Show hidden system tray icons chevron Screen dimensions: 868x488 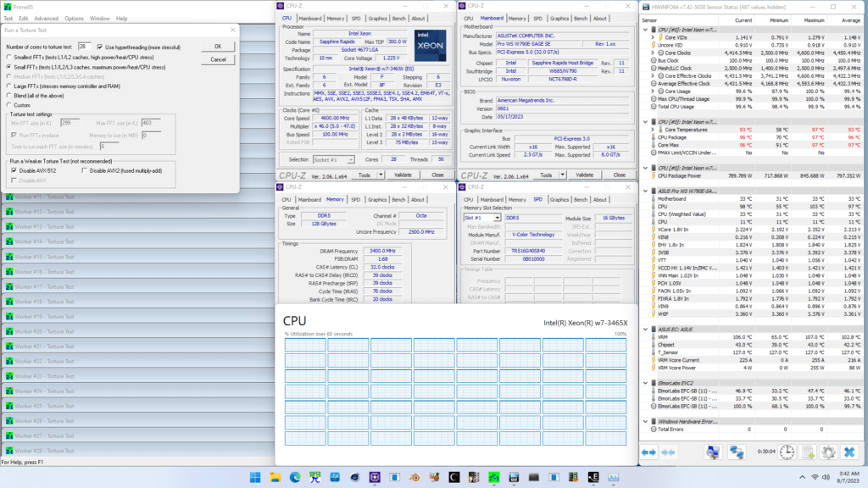pos(802,477)
